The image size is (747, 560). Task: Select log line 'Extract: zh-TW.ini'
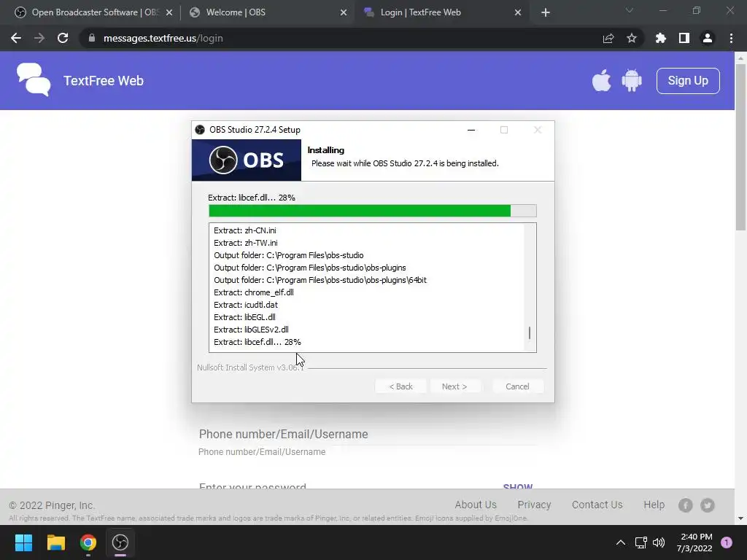tap(245, 243)
